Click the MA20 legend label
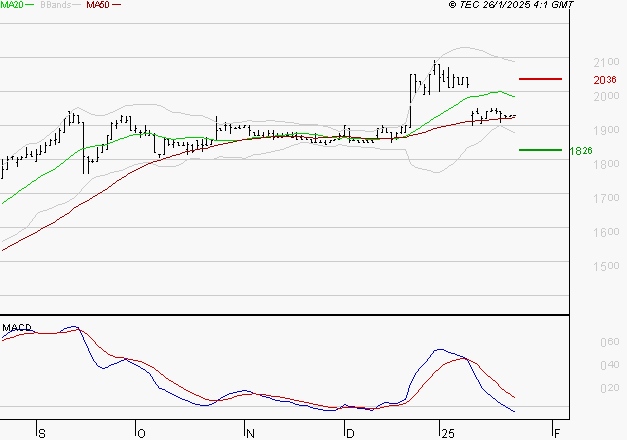The width and height of the screenshot is (627, 440). 12,5
